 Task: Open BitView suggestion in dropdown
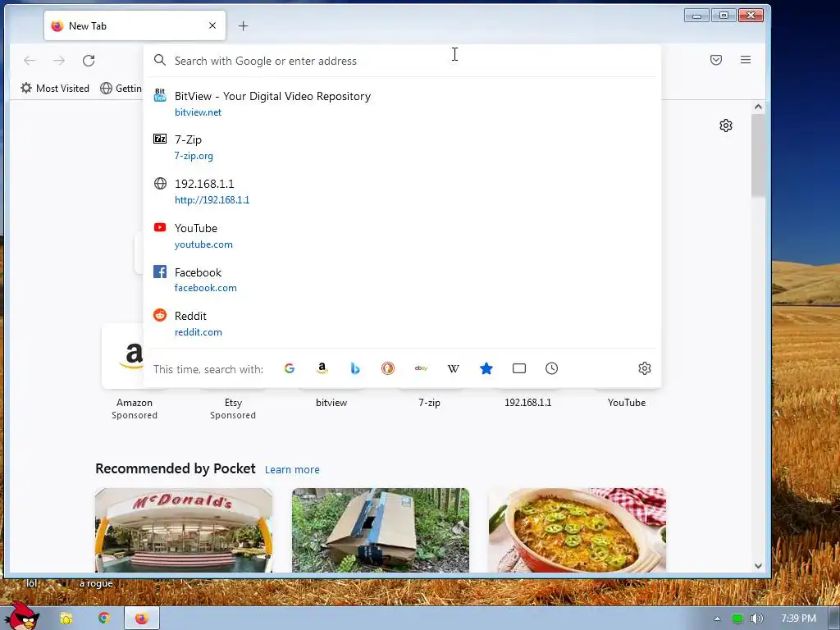(402, 103)
